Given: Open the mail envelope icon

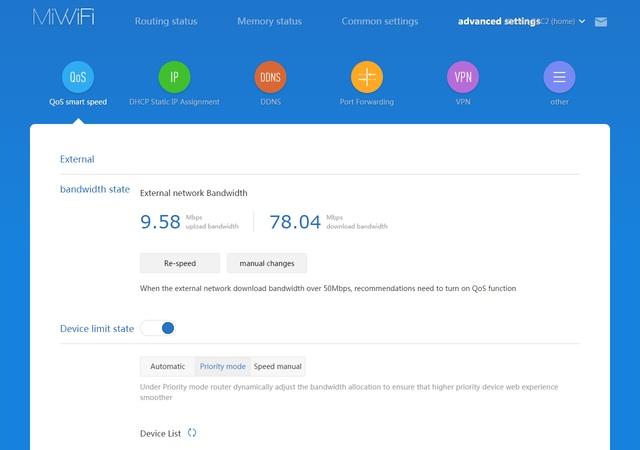Looking at the screenshot, I should [x=601, y=22].
